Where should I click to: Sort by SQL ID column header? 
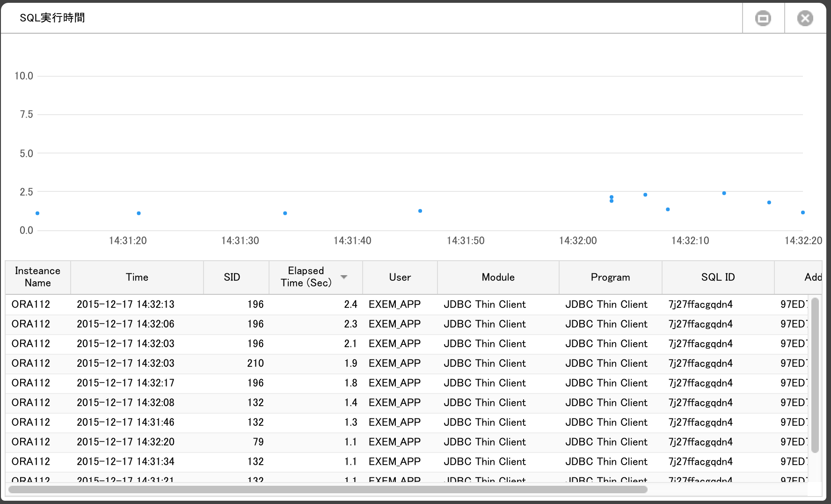click(x=718, y=277)
